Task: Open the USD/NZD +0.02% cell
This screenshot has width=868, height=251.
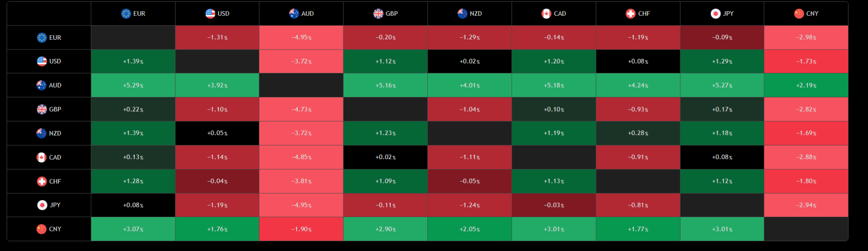Action: [x=470, y=61]
